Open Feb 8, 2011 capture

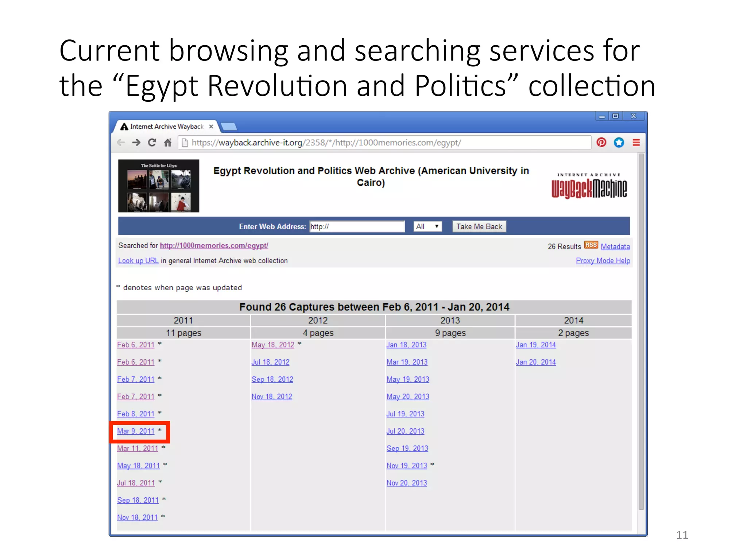coord(136,414)
